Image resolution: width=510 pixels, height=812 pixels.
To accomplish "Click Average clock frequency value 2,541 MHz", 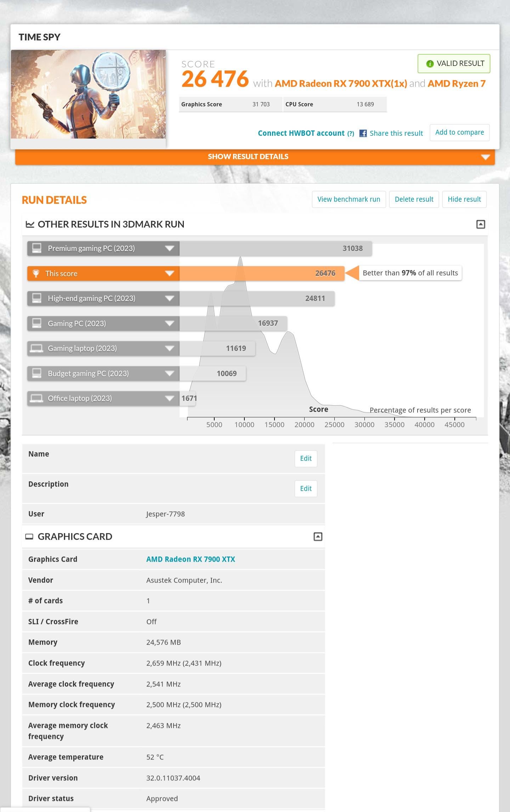I will [164, 684].
